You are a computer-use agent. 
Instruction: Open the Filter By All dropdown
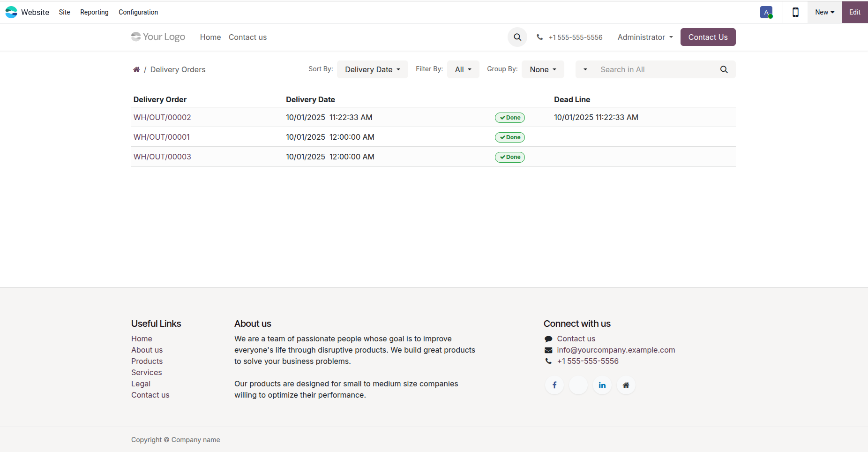[x=463, y=69]
